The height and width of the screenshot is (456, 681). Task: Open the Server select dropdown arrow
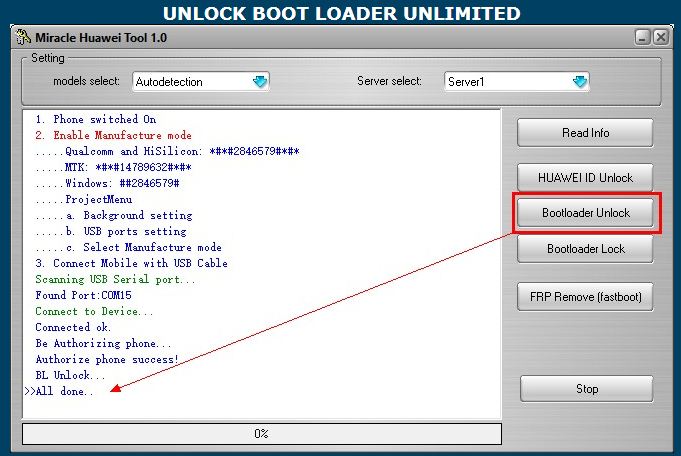[580, 81]
